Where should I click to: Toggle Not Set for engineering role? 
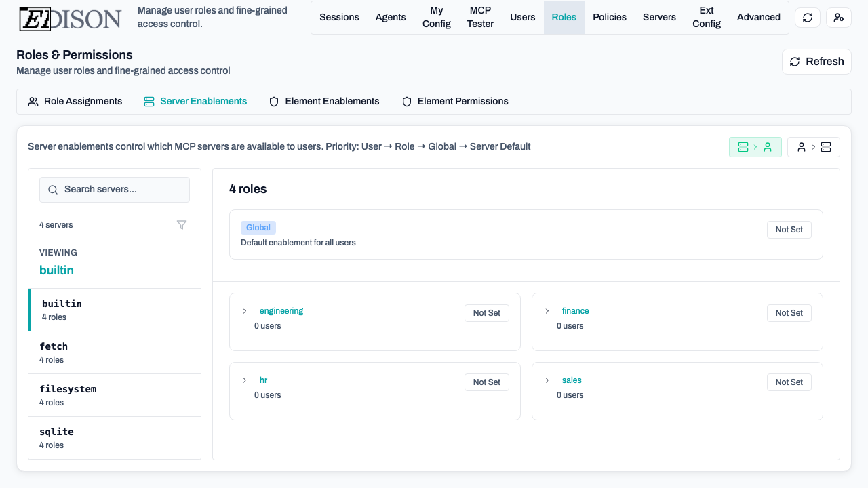(x=486, y=313)
